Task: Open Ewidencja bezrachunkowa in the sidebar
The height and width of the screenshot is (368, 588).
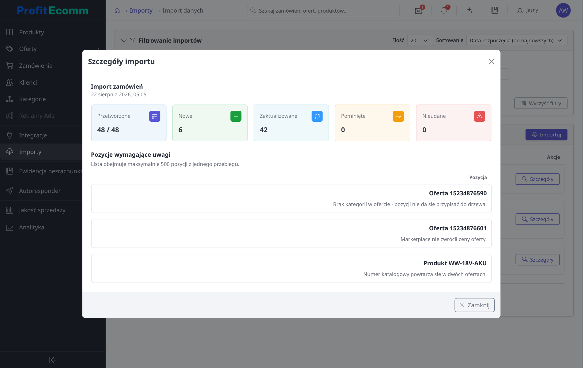Action: [41, 171]
